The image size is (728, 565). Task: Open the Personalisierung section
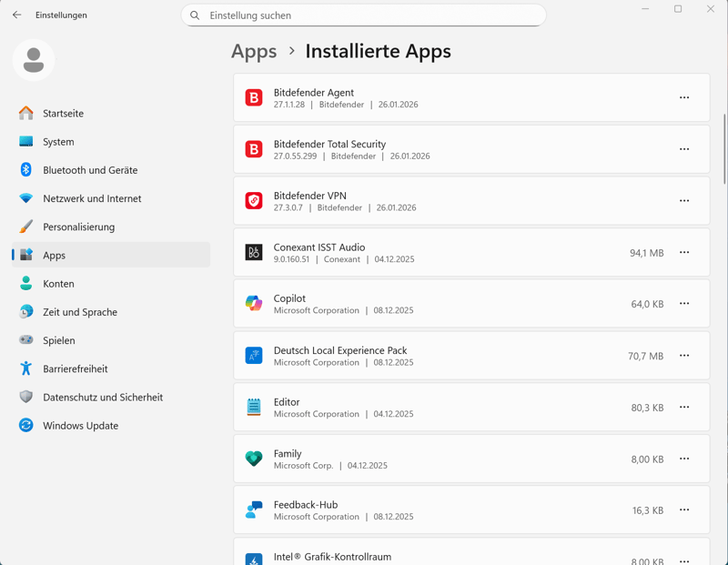111,227
